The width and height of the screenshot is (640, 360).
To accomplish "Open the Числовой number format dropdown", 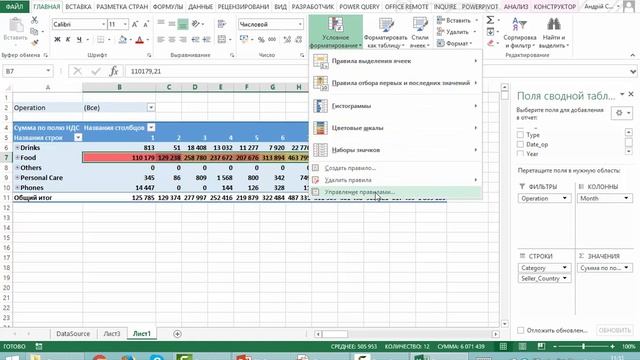I will tap(300, 24).
